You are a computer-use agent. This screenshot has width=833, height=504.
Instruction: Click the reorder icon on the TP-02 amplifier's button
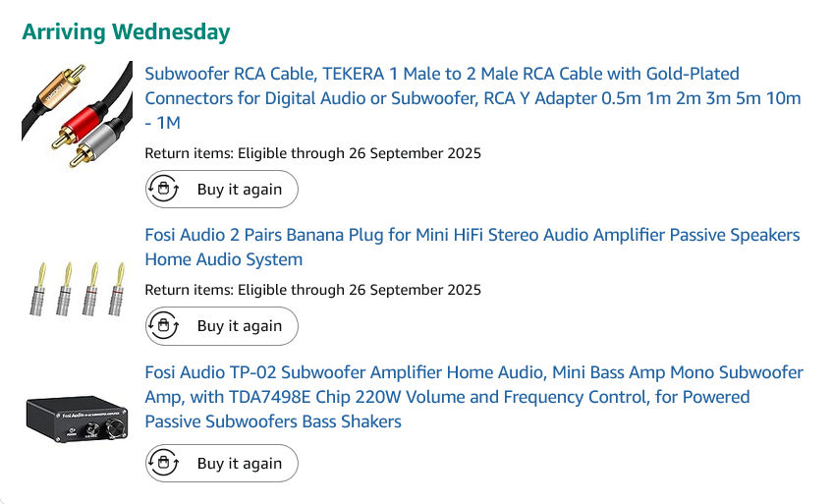[x=163, y=463]
